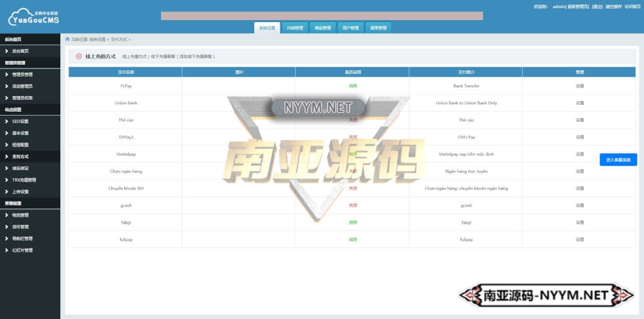This screenshot has width=644, height=319.
Task: Switch to the 商品管理 top tab
Action: pyautogui.click(x=323, y=28)
